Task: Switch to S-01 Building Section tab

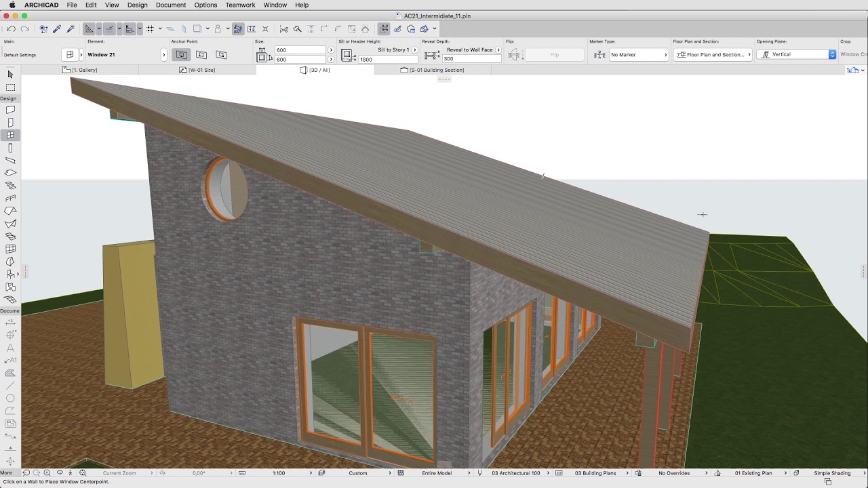Action: [x=432, y=70]
